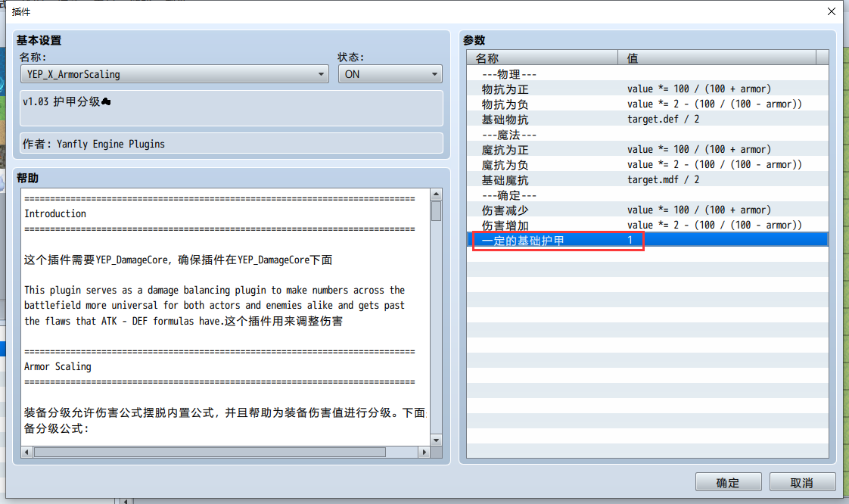Open the 状态 ON dropdown
This screenshot has width=849, height=504.
[x=390, y=74]
